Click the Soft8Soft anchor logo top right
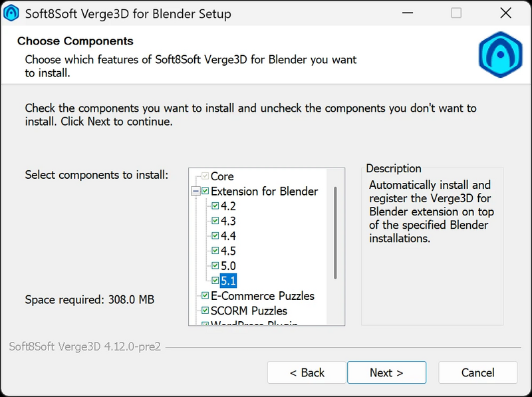 click(500, 55)
